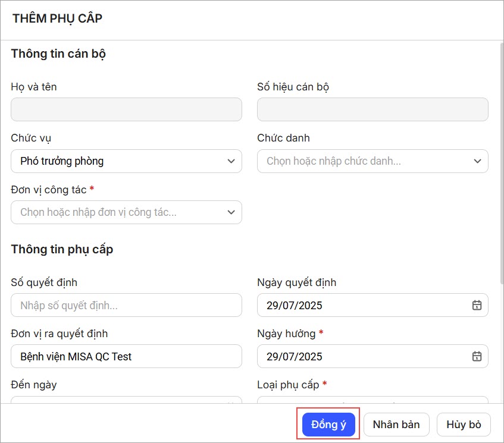This screenshot has width=504, height=443.
Task: Click the Số hiệu cán bộ field
Action: tap(372, 110)
